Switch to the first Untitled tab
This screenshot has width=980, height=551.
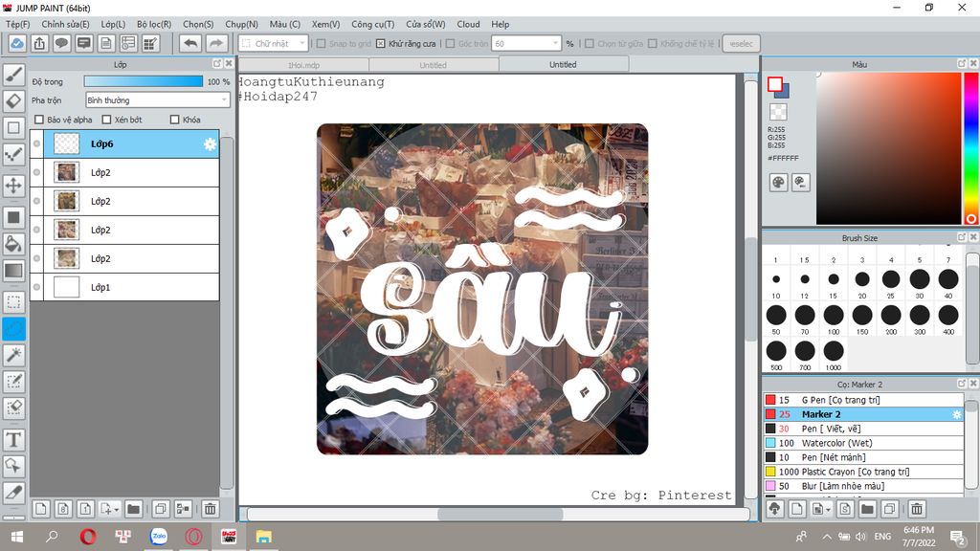(434, 65)
